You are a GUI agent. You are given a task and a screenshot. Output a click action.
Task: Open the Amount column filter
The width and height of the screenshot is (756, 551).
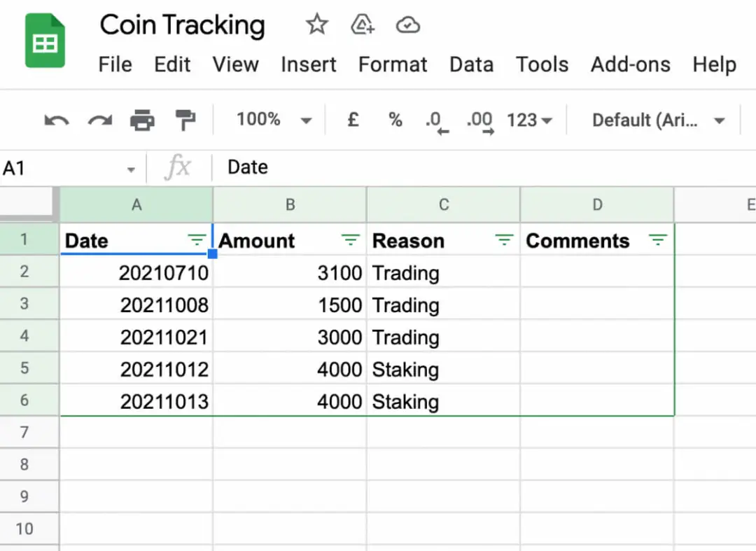(350, 240)
